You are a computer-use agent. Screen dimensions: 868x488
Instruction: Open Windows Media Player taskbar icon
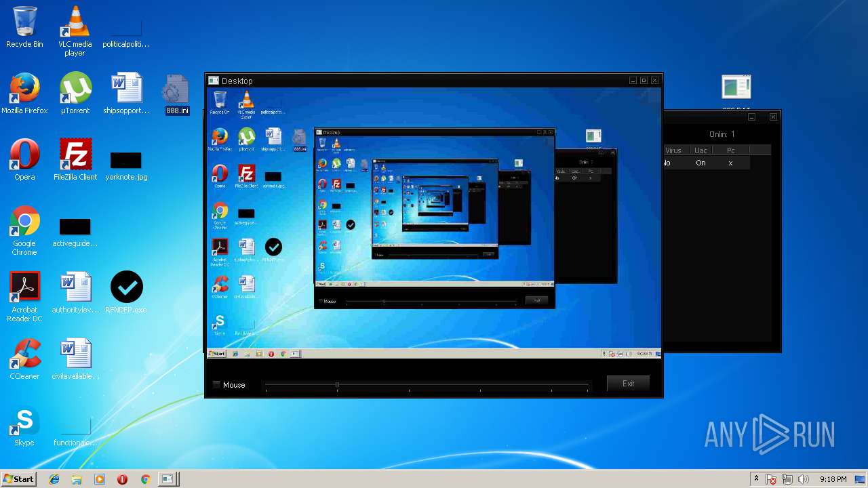click(x=100, y=479)
